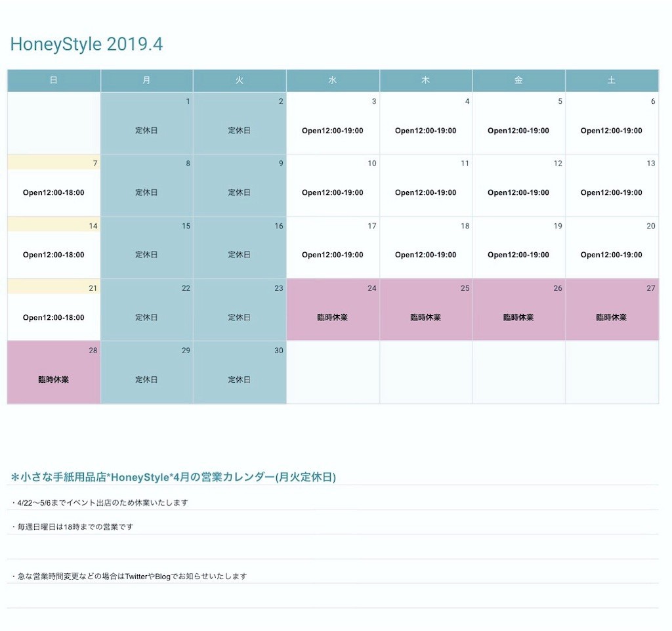The width and height of the screenshot is (672, 631).
Task: Click the 4/22〜5/6 event closure note
Action: pos(100,502)
